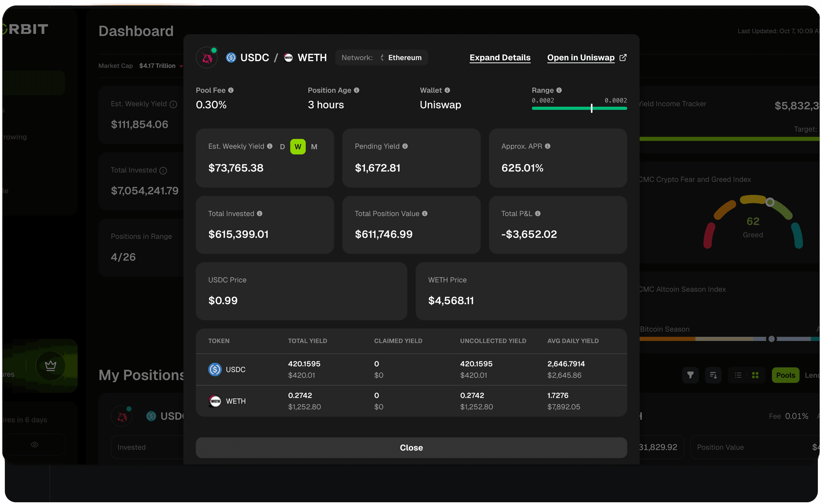Select the Weekly (W) yield toggle
822x504 pixels.
tap(298, 147)
